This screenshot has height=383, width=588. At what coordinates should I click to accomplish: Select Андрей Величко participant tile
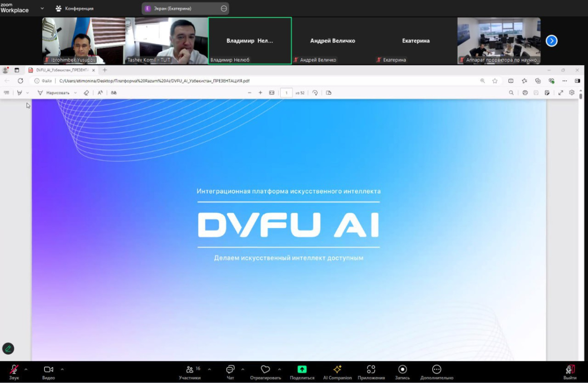point(333,41)
